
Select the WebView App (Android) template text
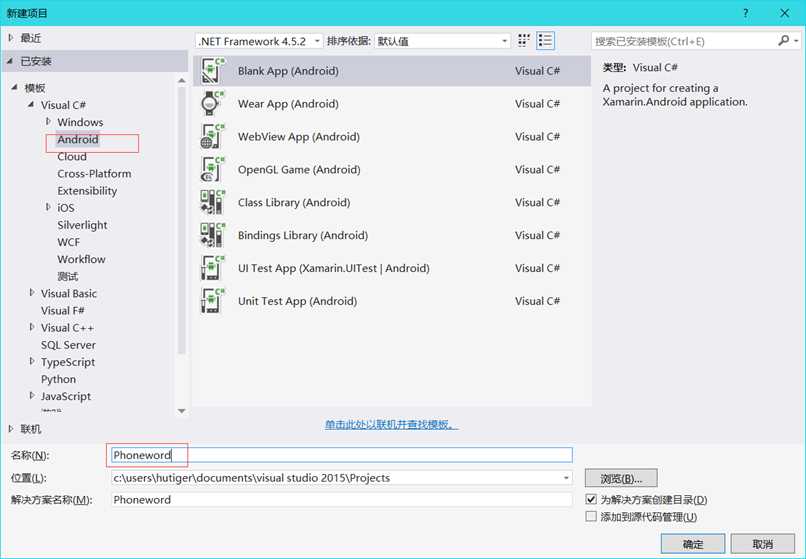point(299,137)
